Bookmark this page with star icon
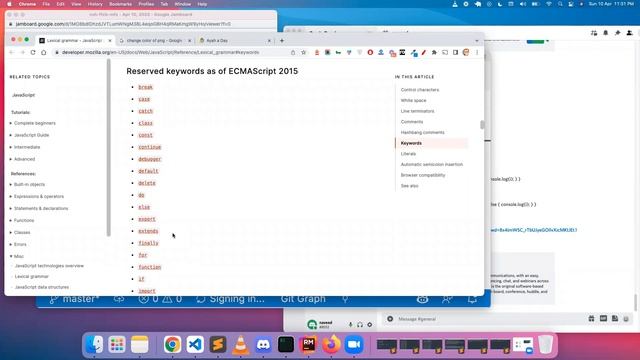This screenshot has height=360, width=640. pos(304,52)
